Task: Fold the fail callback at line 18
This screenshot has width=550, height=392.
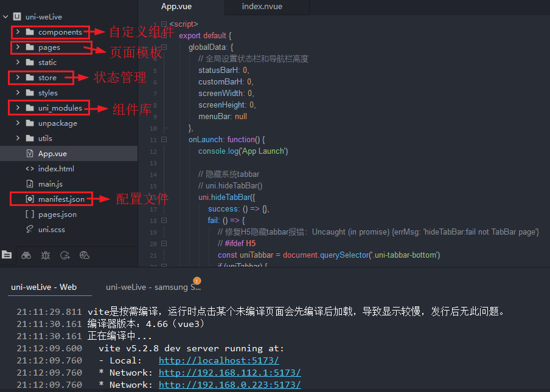Action: pos(164,221)
